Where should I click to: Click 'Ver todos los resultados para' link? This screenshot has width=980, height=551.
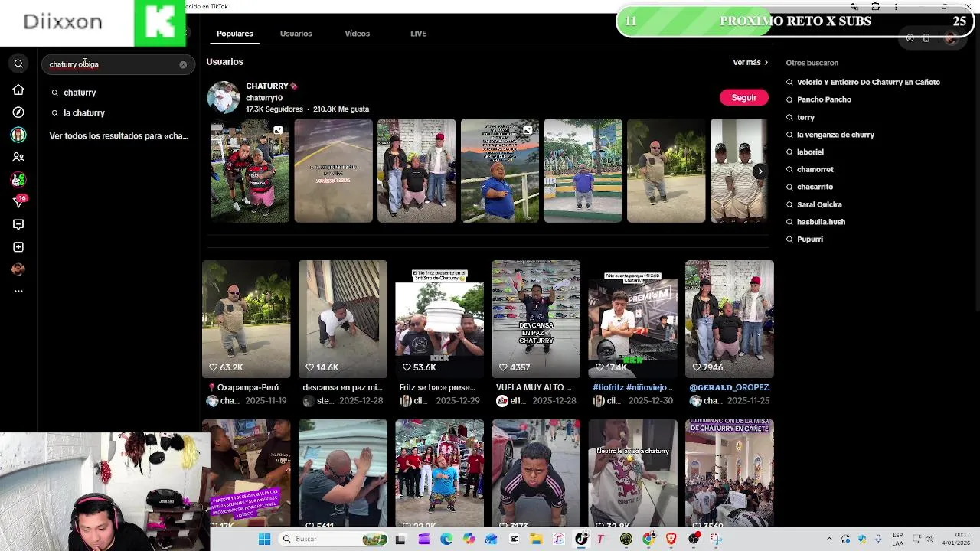(119, 136)
